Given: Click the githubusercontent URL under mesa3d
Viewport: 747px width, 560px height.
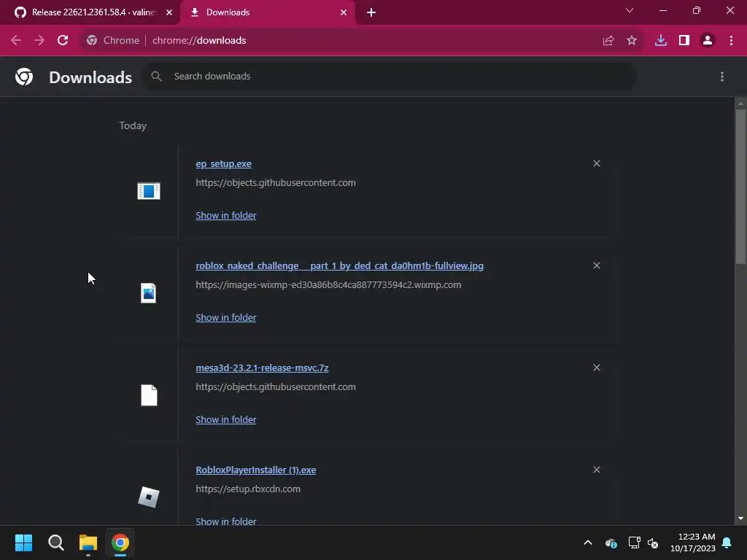Looking at the screenshot, I should point(275,386).
